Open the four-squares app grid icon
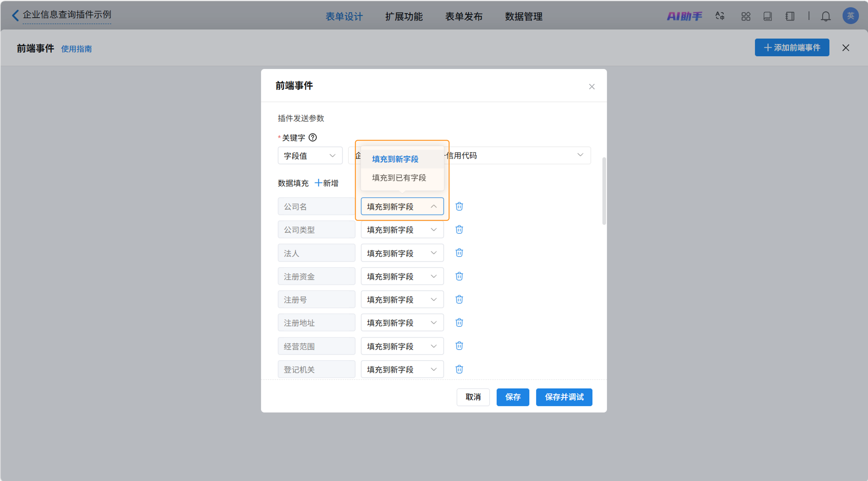This screenshot has width=868, height=481. pyautogui.click(x=746, y=16)
